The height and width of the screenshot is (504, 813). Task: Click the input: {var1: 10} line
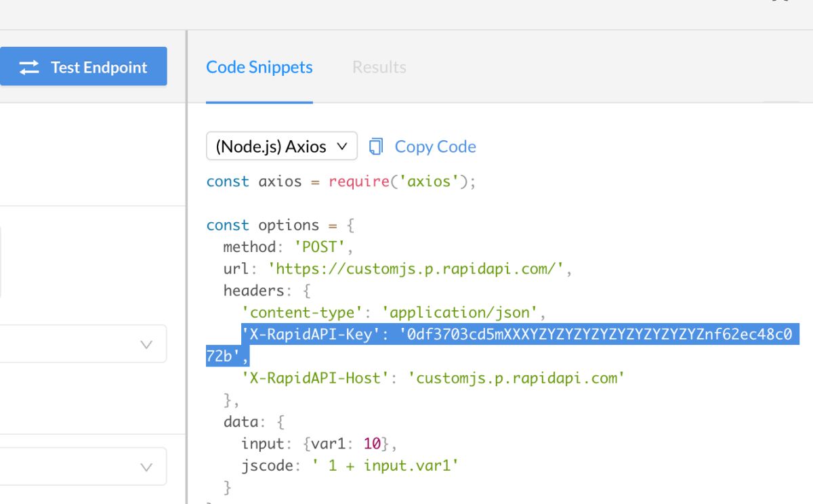tap(318, 444)
